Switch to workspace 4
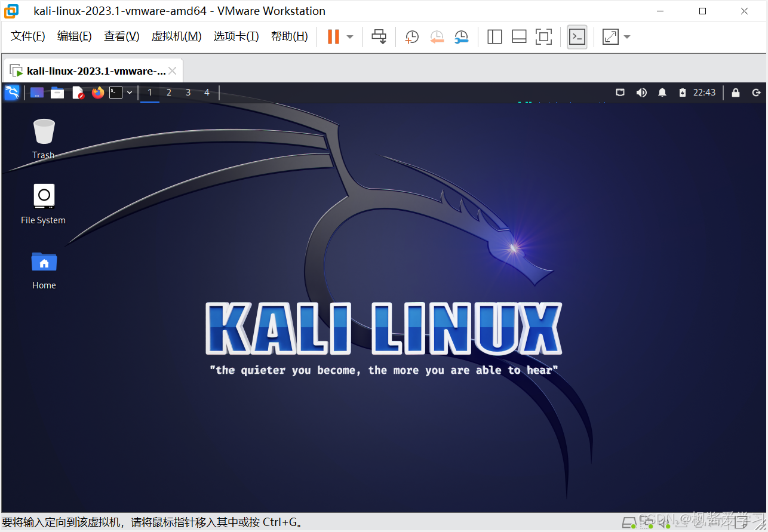The width and height of the screenshot is (768, 532). click(207, 93)
